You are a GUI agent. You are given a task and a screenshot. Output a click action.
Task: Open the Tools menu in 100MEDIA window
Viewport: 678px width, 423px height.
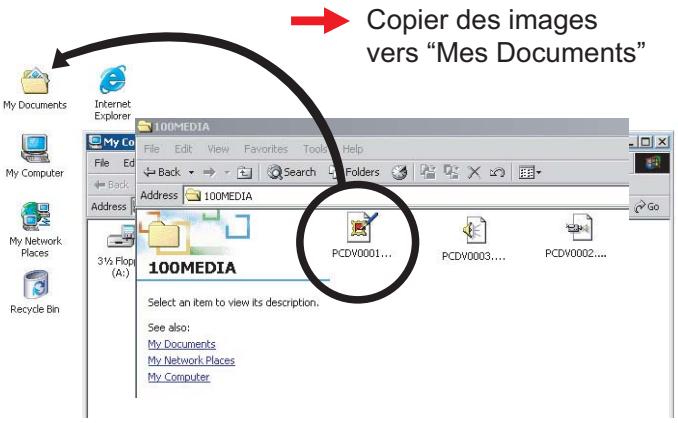[x=315, y=149]
